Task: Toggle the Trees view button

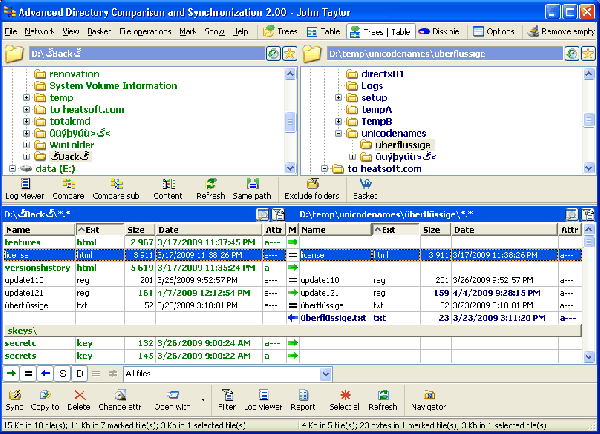Action: tap(279, 32)
